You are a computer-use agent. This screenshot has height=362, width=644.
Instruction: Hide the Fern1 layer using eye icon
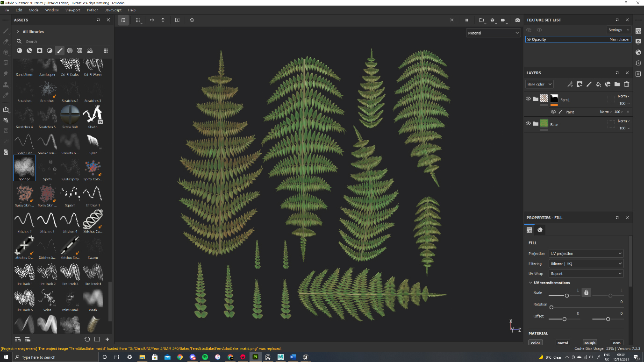[528, 99]
